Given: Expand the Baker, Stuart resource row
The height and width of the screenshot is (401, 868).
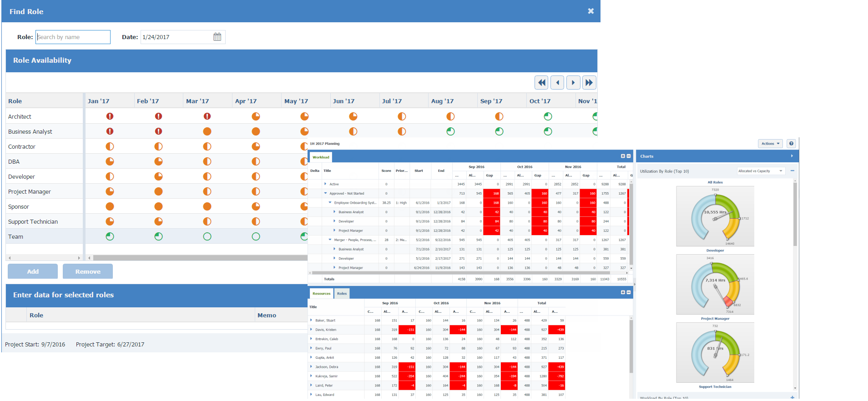Looking at the screenshot, I should point(311,321).
